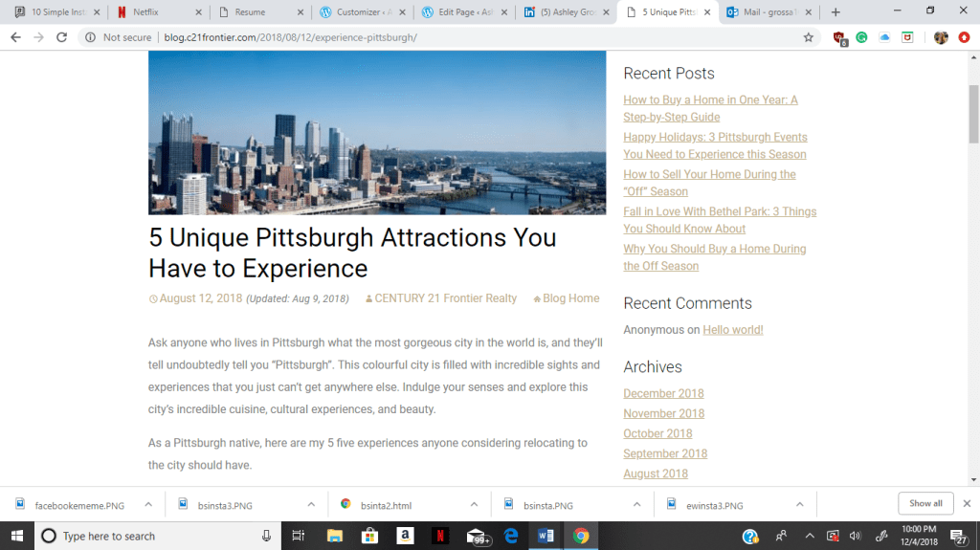980x550 pixels.
Task: Show hidden system tray icons
Action: pyautogui.click(x=810, y=536)
